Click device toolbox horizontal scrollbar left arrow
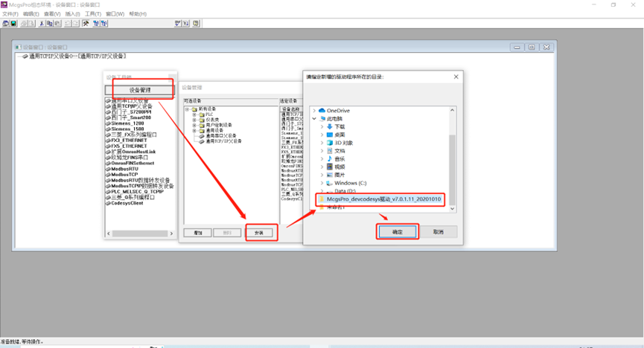The height and width of the screenshot is (348, 644). pyautogui.click(x=109, y=233)
